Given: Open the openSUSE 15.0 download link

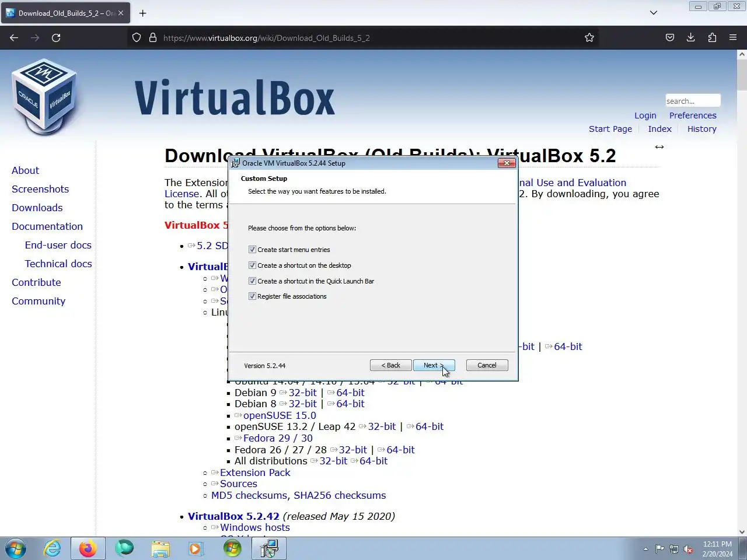Looking at the screenshot, I should pos(280,415).
